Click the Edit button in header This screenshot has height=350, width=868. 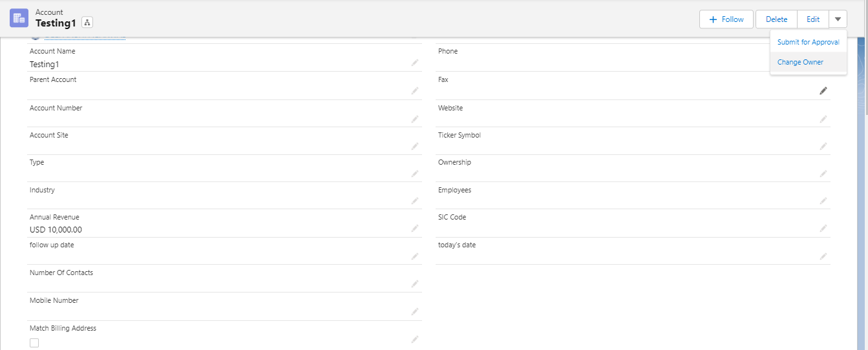click(x=812, y=19)
